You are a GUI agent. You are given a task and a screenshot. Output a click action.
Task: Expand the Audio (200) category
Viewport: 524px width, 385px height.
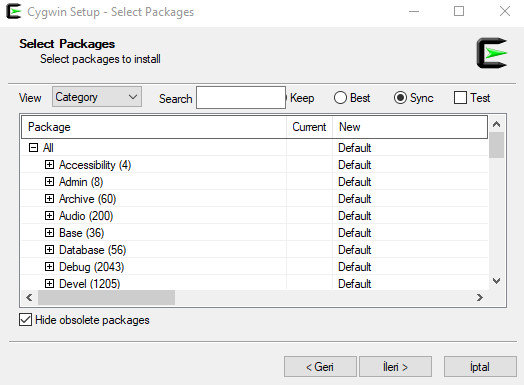(49, 216)
